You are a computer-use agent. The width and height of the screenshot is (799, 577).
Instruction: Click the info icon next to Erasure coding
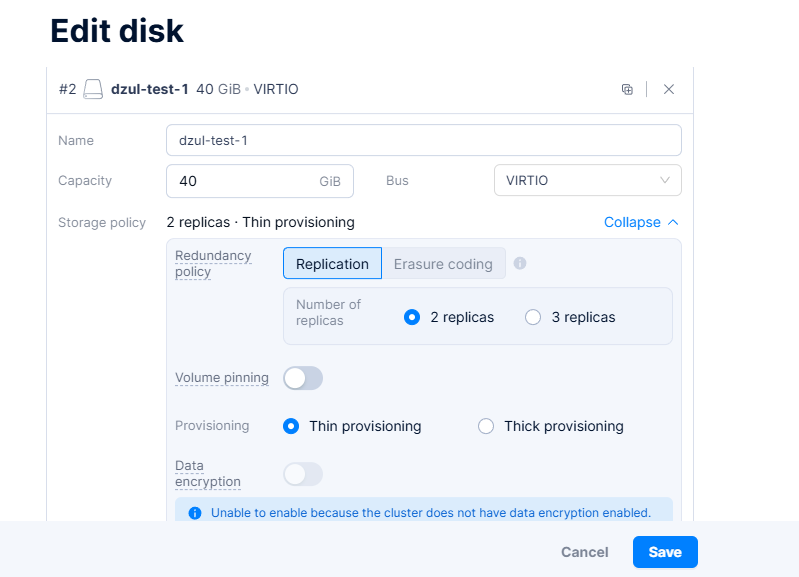coord(520,264)
